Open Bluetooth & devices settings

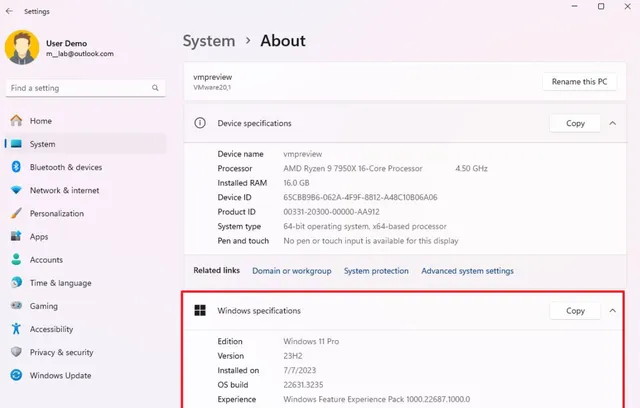85,167
